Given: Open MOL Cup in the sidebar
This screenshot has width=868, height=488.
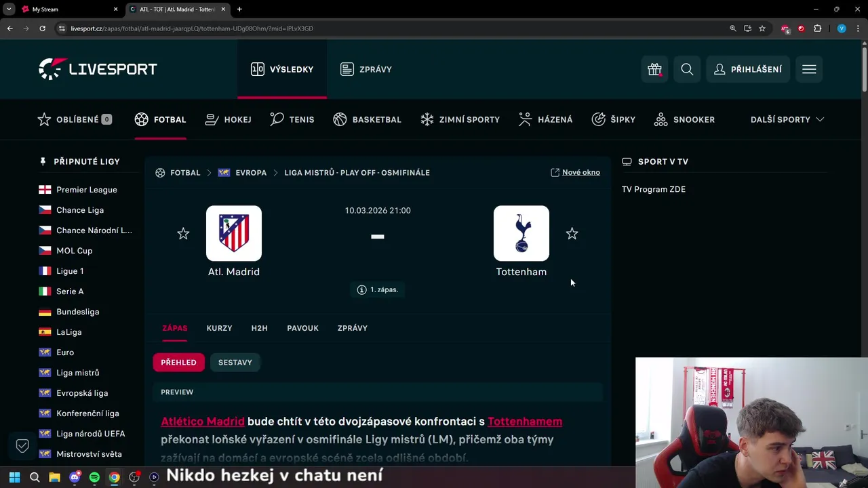Looking at the screenshot, I should (x=74, y=251).
